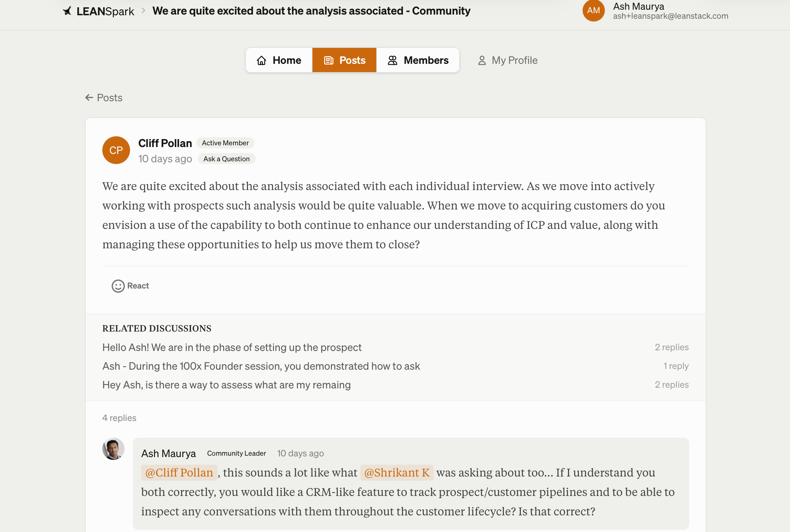The width and height of the screenshot is (790, 532).
Task: Open the React smiley emoji picker
Action: coord(118,286)
